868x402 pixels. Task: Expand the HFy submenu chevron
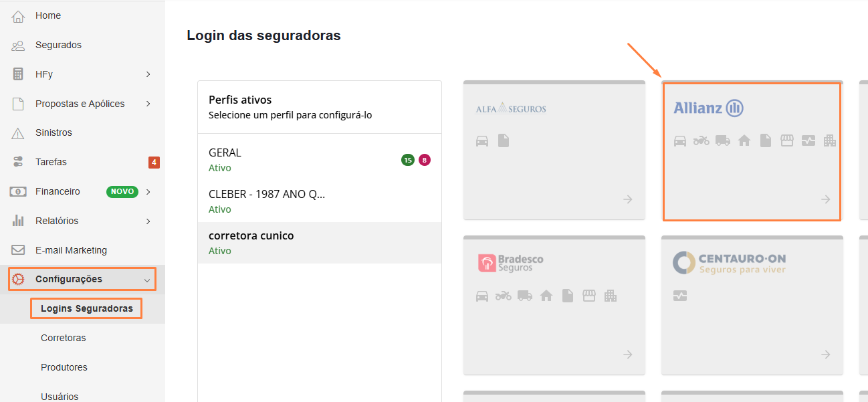pyautogui.click(x=148, y=74)
